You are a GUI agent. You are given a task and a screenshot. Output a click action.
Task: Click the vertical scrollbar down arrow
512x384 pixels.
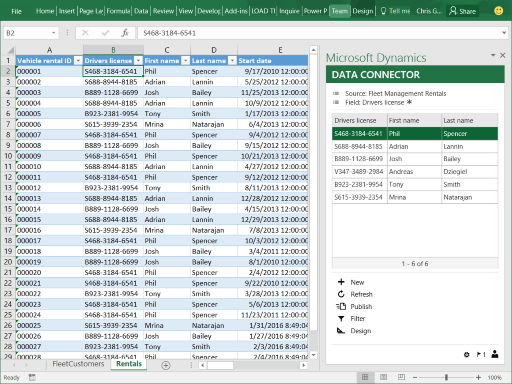(x=313, y=355)
